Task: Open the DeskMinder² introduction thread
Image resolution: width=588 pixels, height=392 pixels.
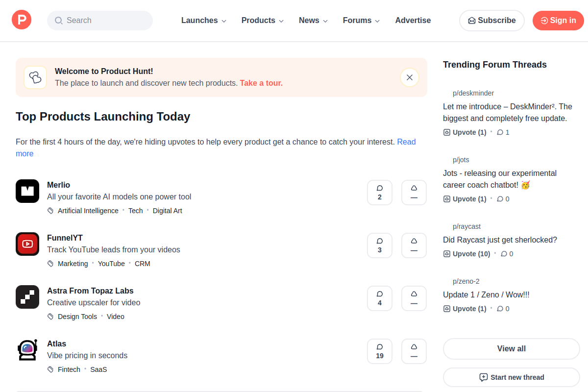Action: pos(508,112)
